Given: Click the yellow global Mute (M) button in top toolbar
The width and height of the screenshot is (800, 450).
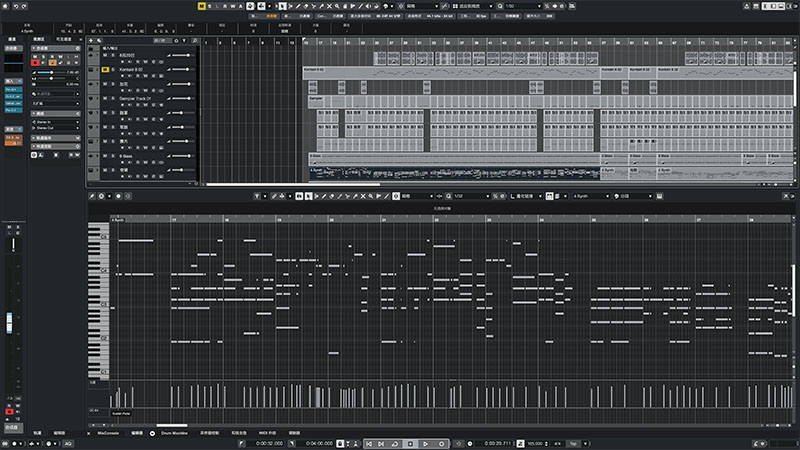Looking at the screenshot, I should (202, 6).
